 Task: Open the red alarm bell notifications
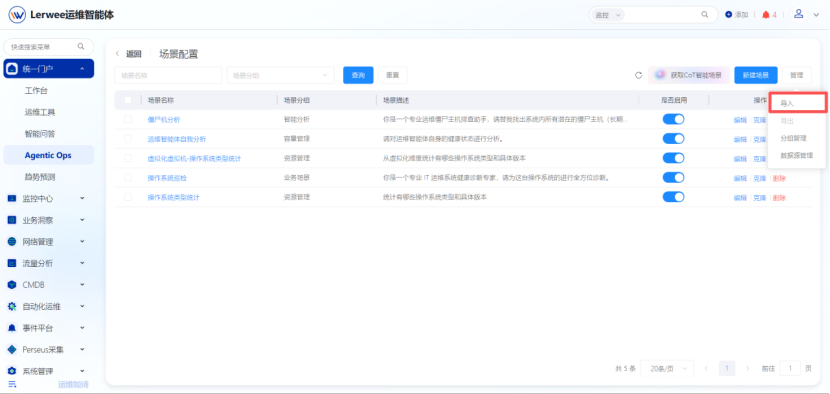coord(765,15)
